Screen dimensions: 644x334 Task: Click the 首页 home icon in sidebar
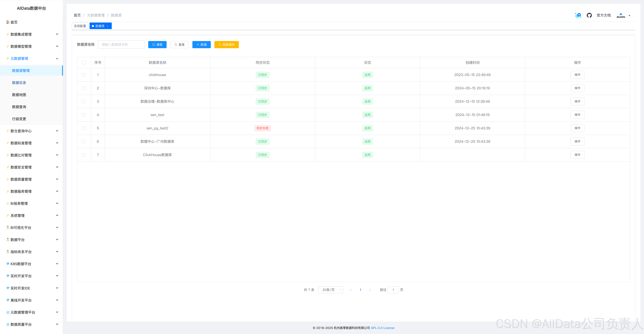(x=8, y=22)
